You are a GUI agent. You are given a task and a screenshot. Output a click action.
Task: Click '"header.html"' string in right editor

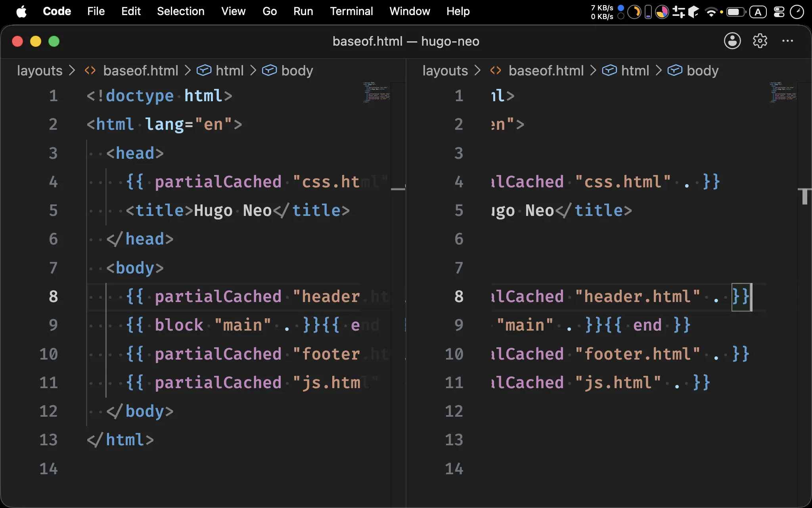(x=638, y=296)
